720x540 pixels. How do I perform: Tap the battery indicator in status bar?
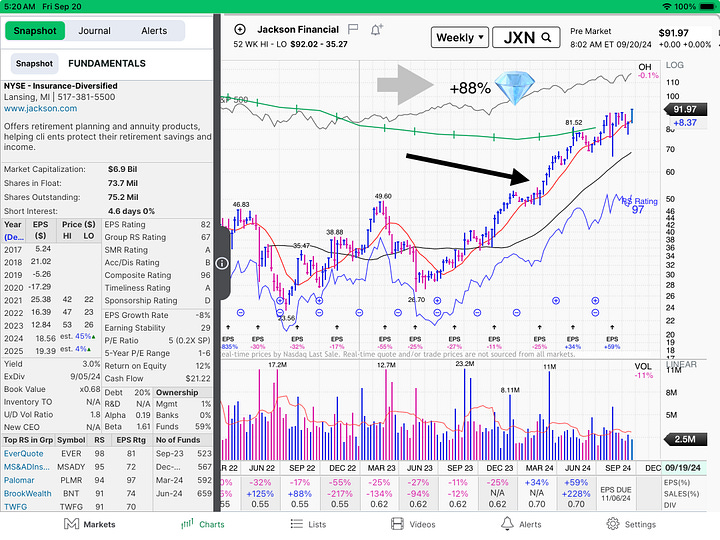[x=707, y=6]
